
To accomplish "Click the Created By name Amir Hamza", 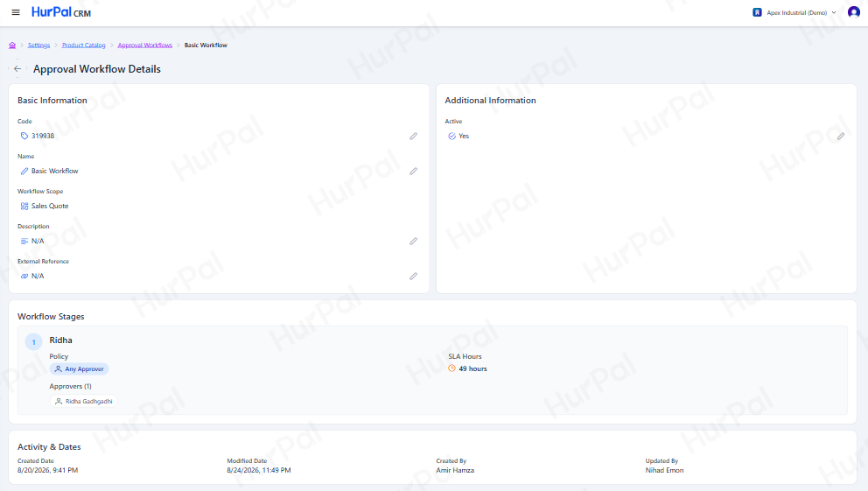I will pyautogui.click(x=455, y=471).
